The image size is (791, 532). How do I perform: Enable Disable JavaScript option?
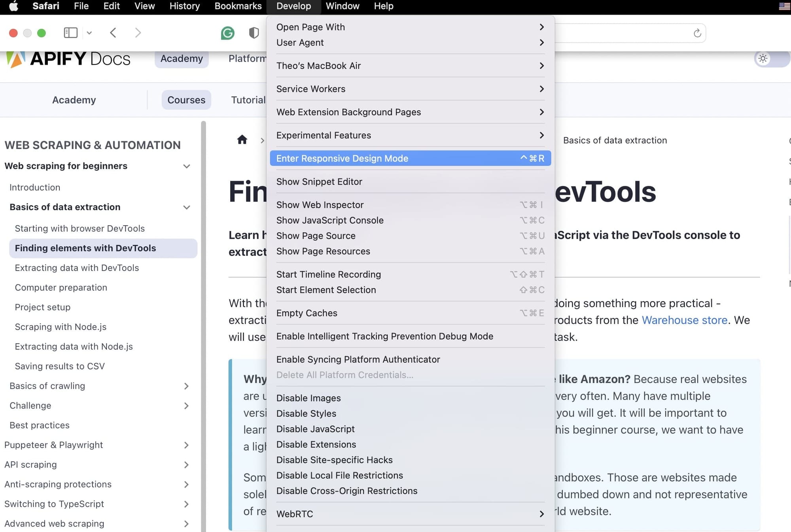pyautogui.click(x=315, y=429)
